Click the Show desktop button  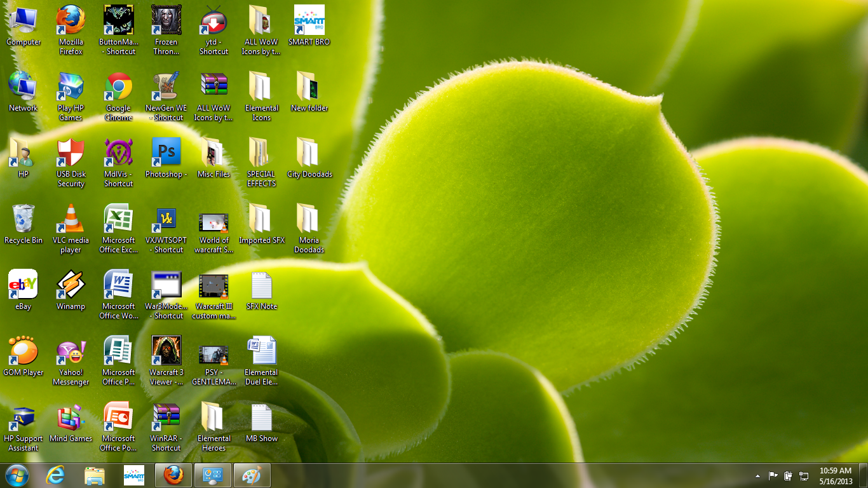(x=864, y=475)
